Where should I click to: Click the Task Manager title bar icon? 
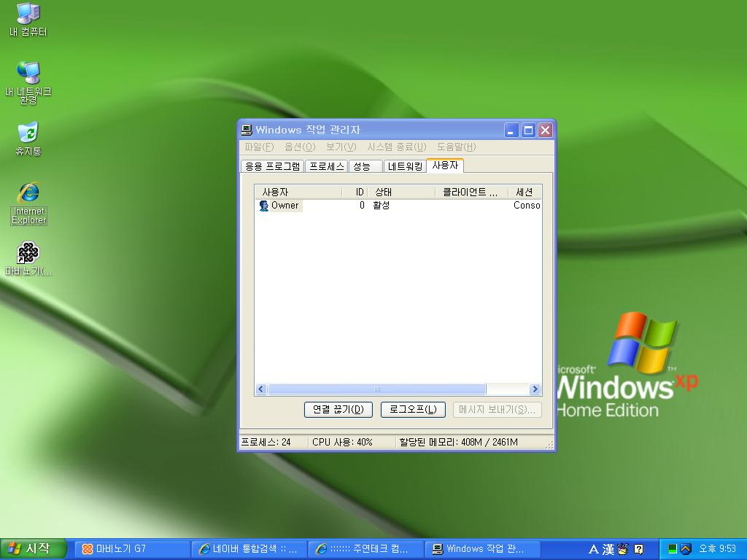pyautogui.click(x=247, y=130)
